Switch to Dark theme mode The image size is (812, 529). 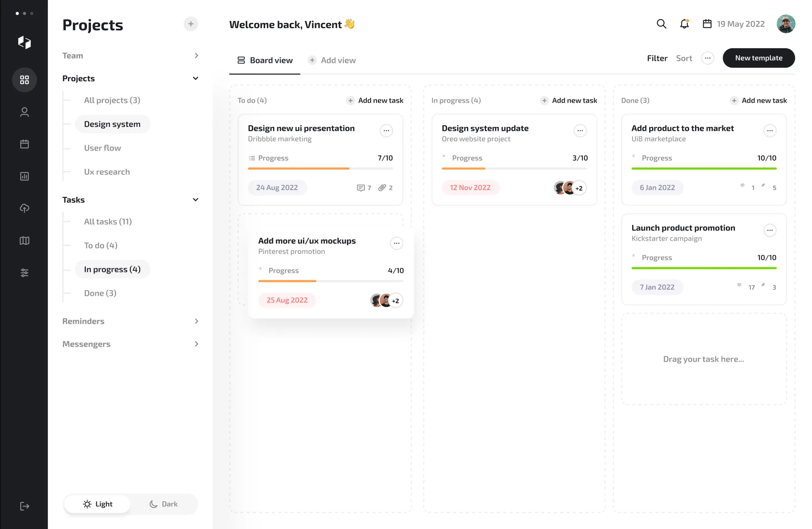[164, 504]
